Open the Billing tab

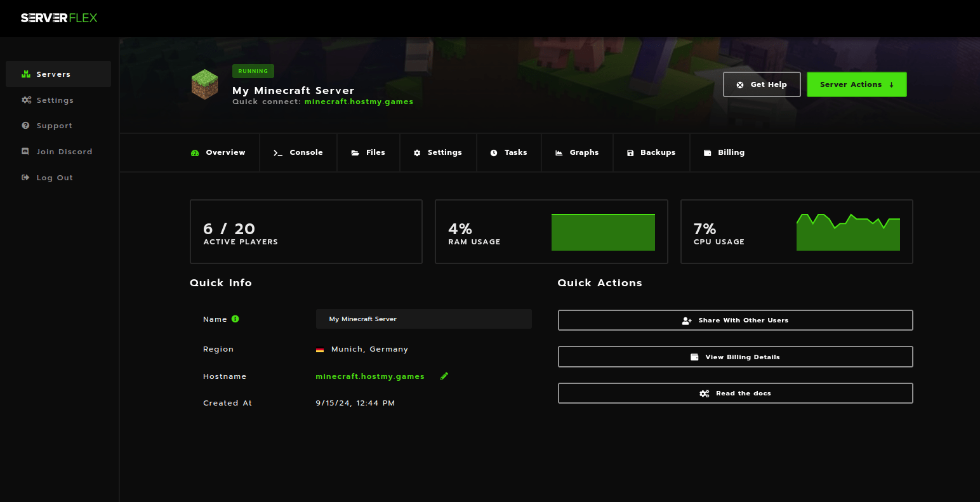[x=724, y=152]
